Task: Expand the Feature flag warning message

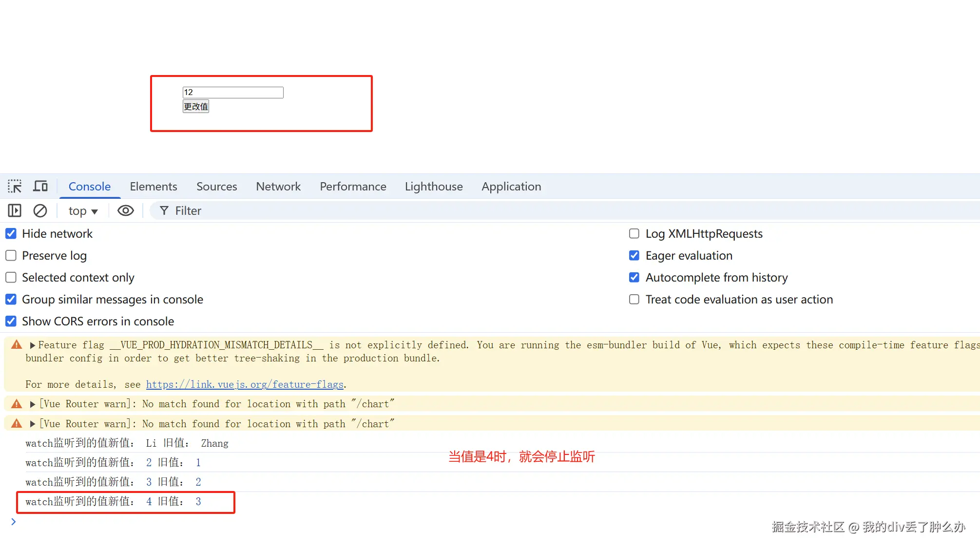Action: (32, 345)
